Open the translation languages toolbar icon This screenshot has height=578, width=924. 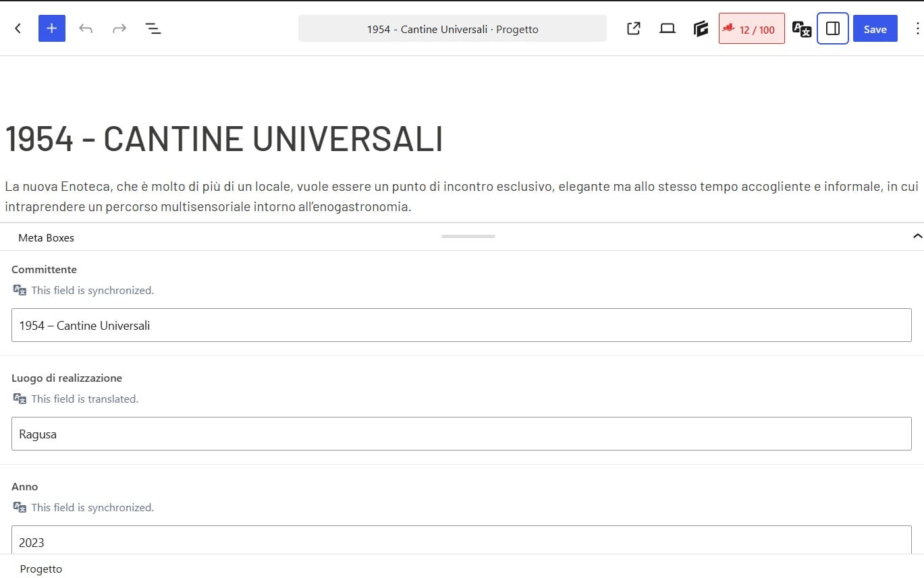(801, 28)
